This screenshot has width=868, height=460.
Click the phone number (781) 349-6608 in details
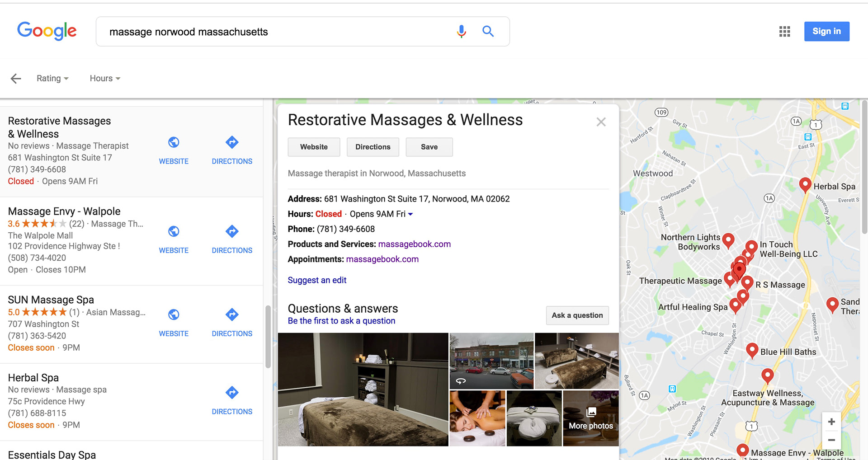coord(345,229)
